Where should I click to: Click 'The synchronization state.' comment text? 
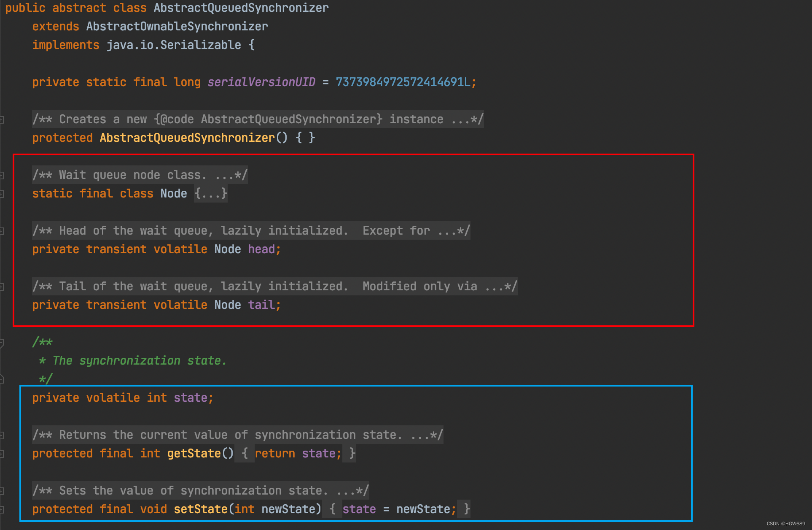tap(140, 361)
